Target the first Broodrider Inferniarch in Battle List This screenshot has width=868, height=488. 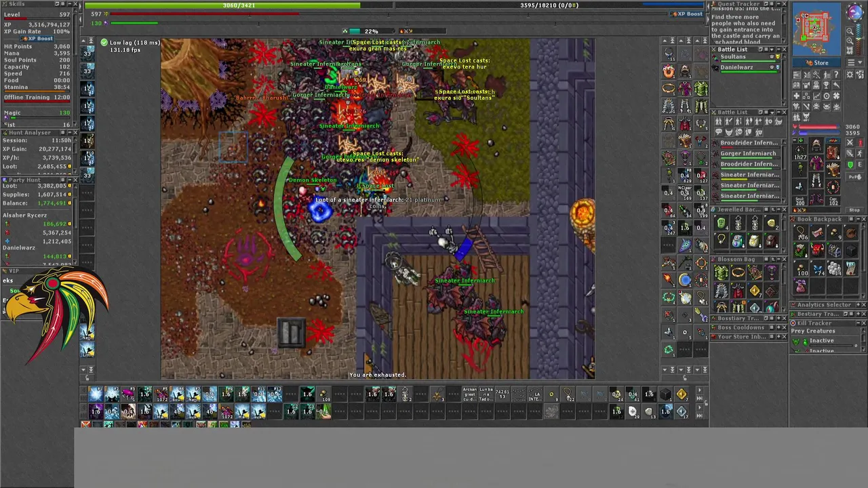pos(748,144)
